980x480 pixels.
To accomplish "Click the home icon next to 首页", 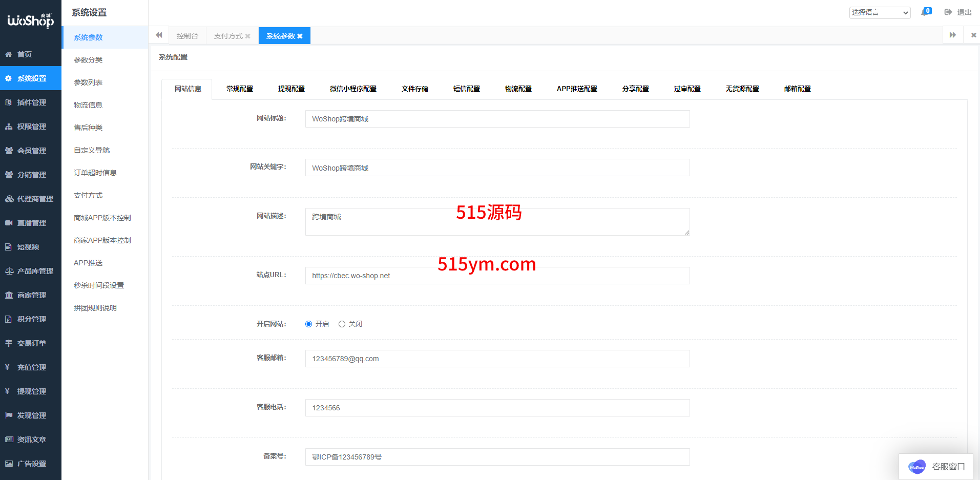I will [9, 54].
